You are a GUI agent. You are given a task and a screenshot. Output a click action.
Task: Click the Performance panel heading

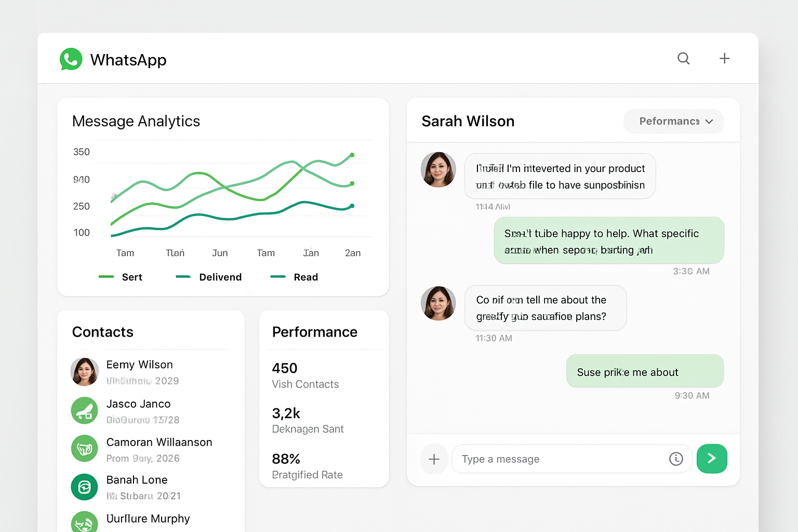(x=315, y=332)
